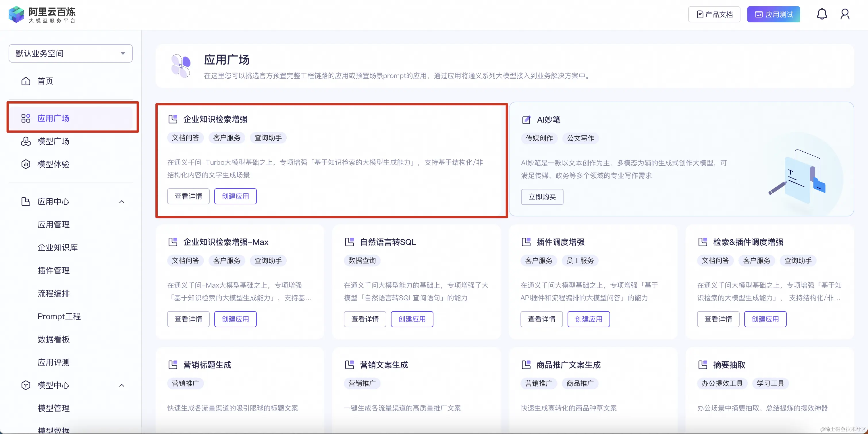Open 产品文档 at the top

714,14
